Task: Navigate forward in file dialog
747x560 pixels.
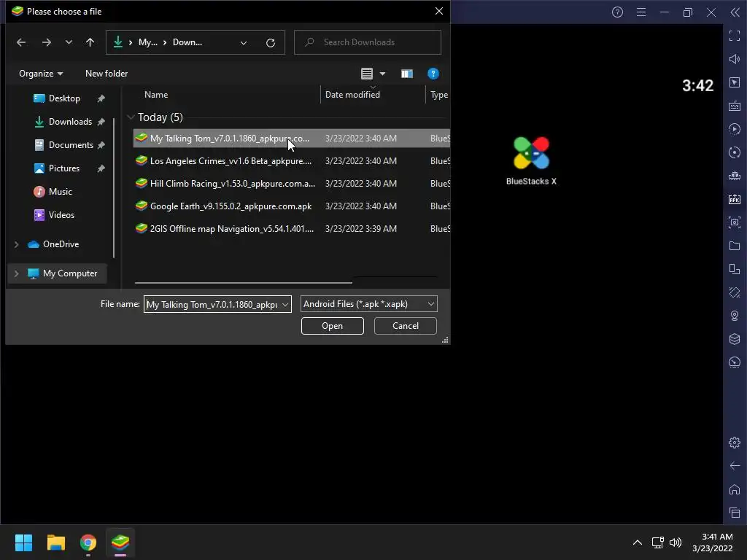Action: pos(46,42)
